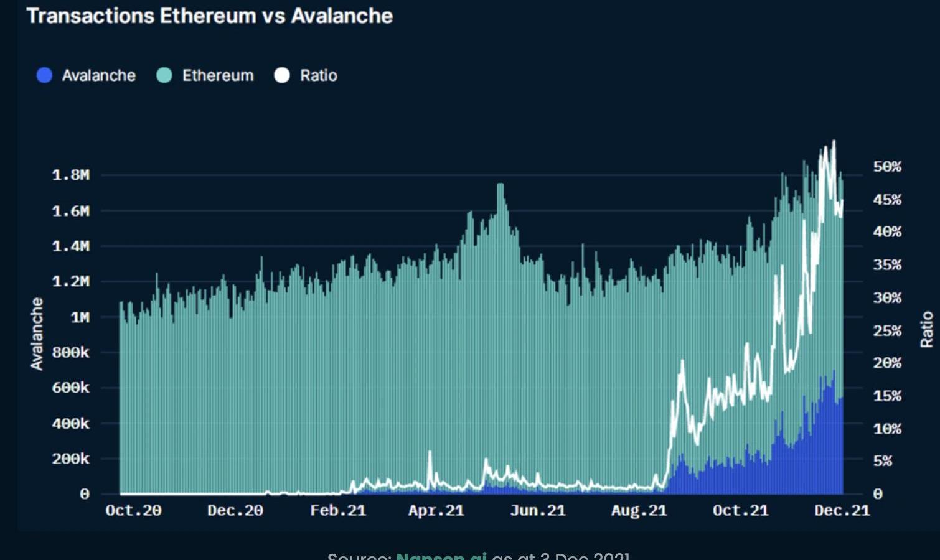Click the teal Ethereum legend dot
The image size is (940, 560).
pos(164,75)
